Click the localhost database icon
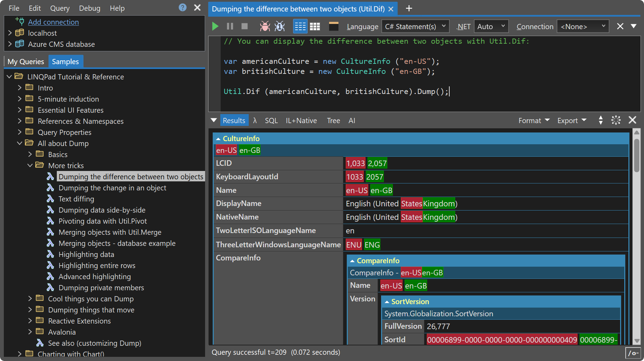This screenshot has width=644, height=361. point(20,33)
